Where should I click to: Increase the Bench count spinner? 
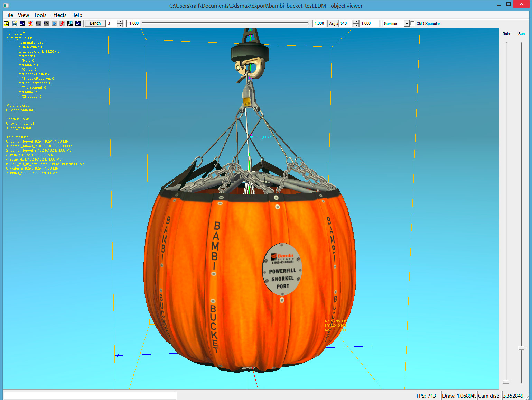point(120,22)
